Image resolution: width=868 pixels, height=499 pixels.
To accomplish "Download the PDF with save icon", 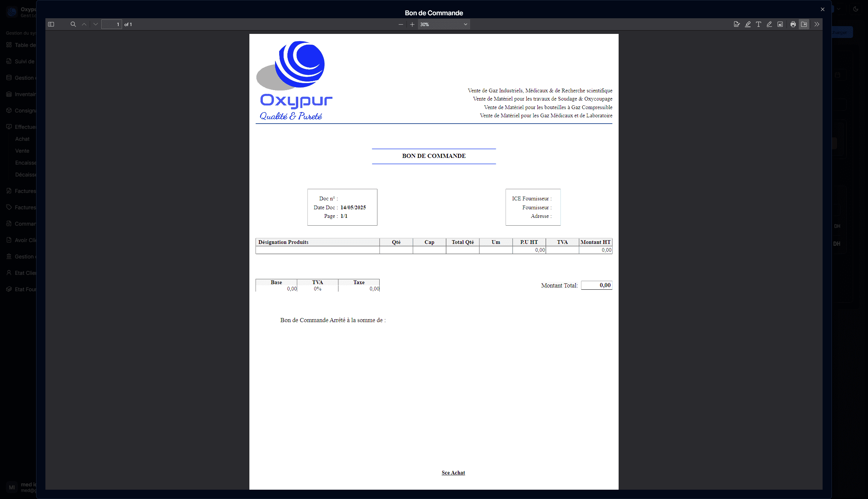I will click(x=804, y=24).
